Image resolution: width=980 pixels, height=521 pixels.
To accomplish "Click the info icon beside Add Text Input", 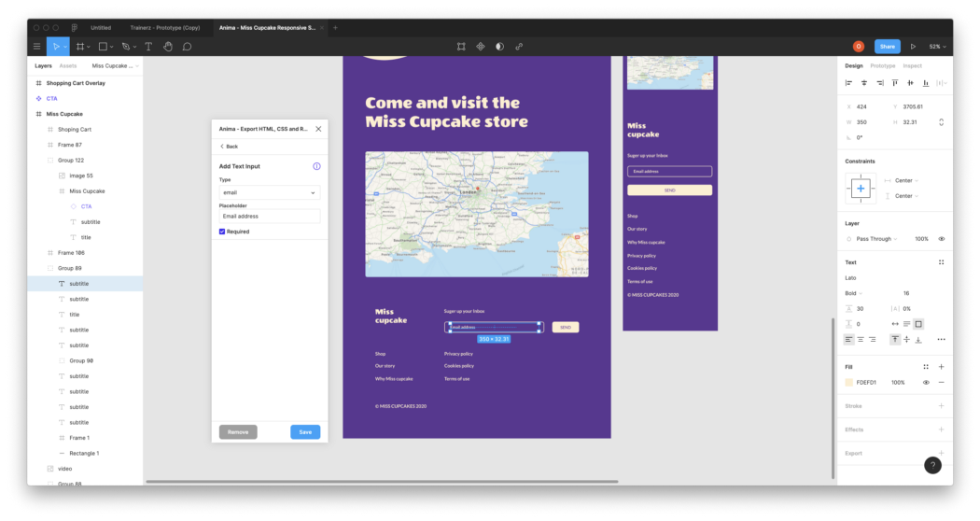I will click(x=317, y=166).
